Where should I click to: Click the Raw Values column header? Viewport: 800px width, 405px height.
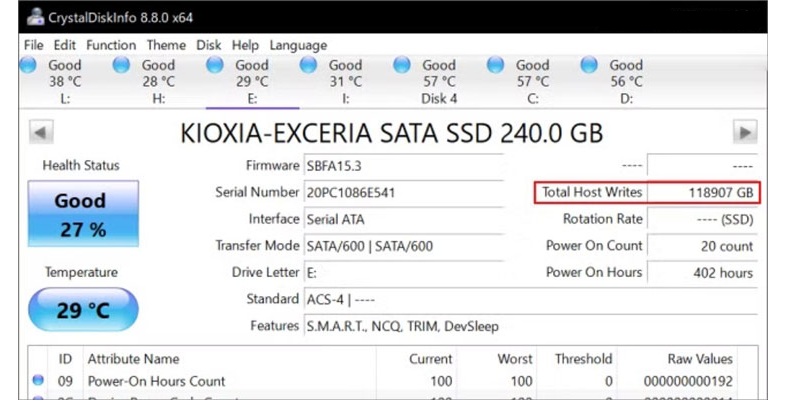coord(700,359)
